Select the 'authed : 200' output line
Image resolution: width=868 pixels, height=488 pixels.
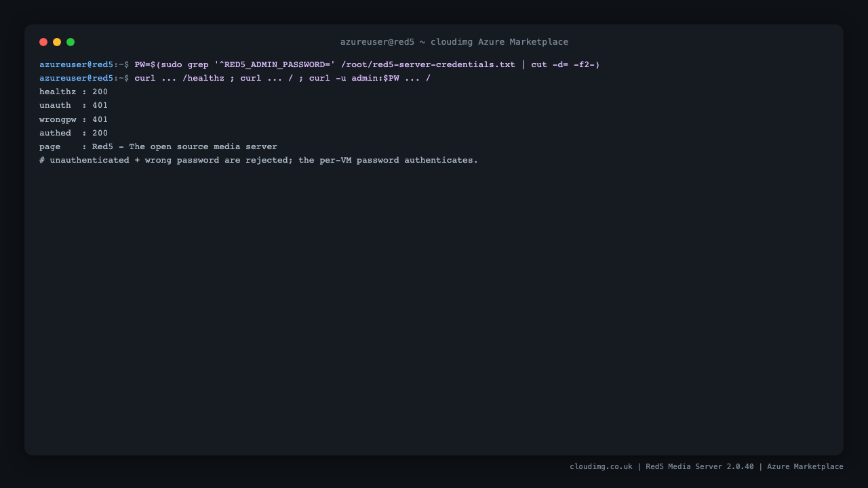tap(73, 133)
